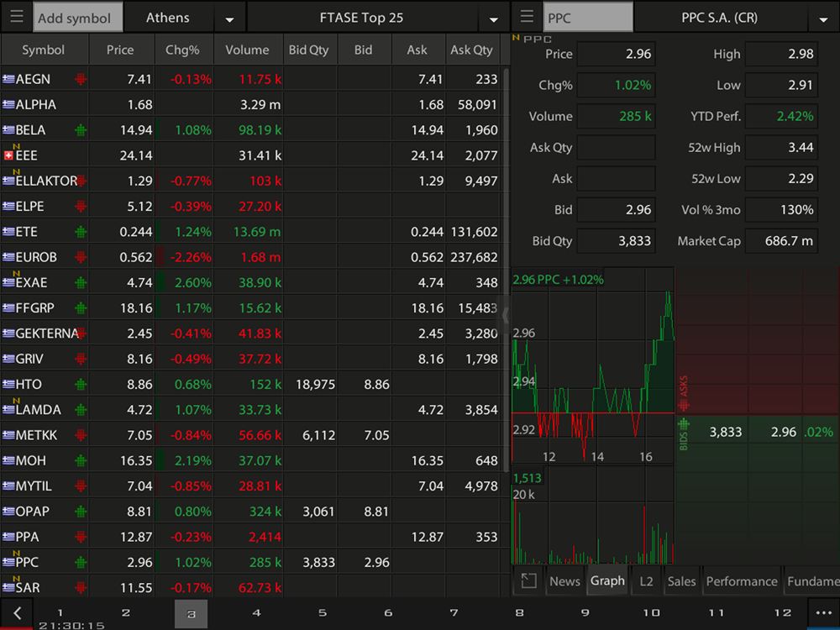Switch to workspace page 2
The height and width of the screenshot is (630, 840).
click(x=126, y=612)
